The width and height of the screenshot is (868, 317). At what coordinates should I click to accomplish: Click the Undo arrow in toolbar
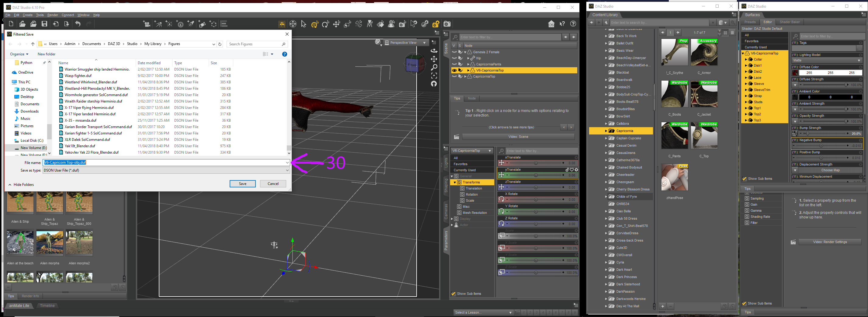click(78, 24)
